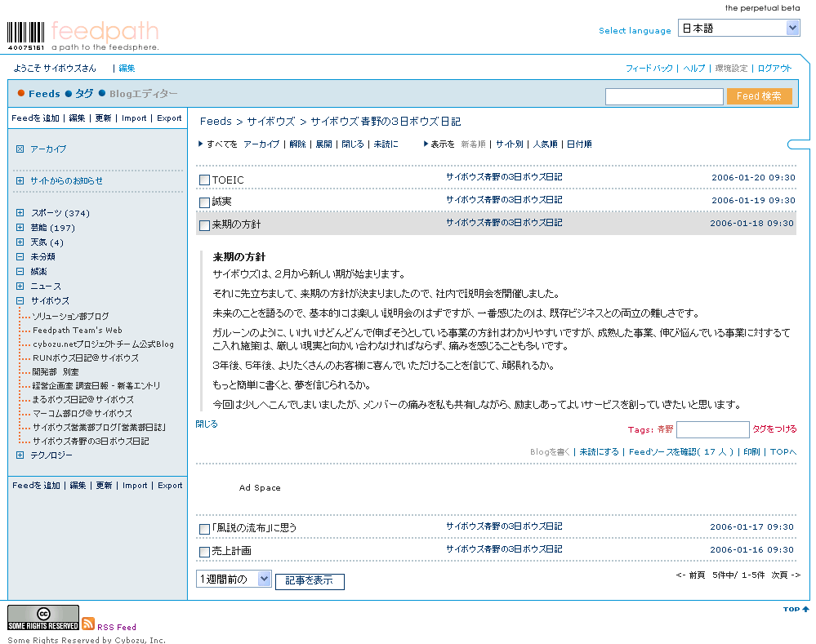Switch to the タグ tab

pos(84,94)
